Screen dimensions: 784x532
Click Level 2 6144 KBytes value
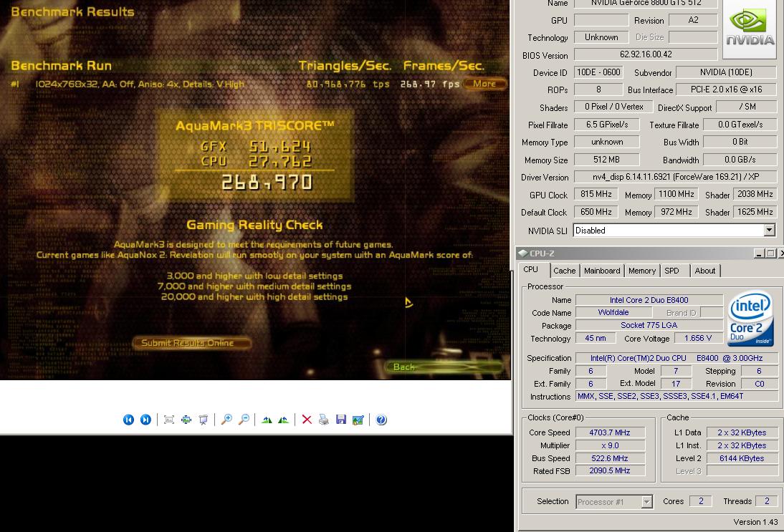click(x=742, y=458)
